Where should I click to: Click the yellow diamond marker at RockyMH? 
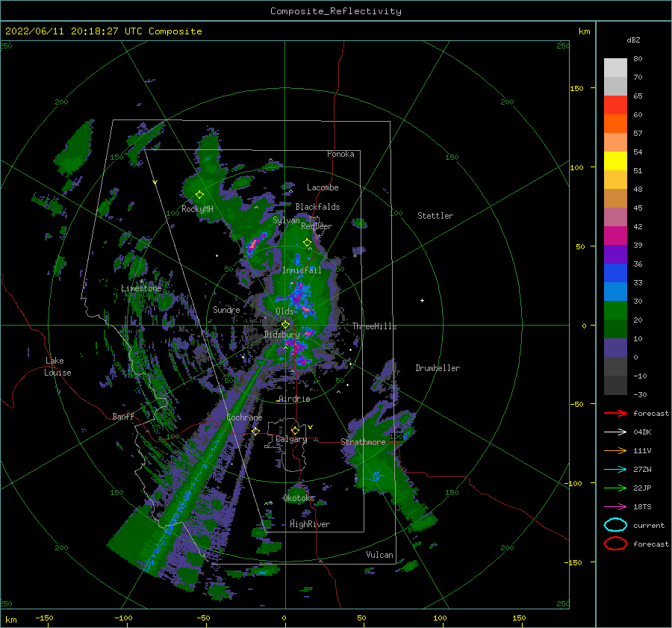click(199, 195)
